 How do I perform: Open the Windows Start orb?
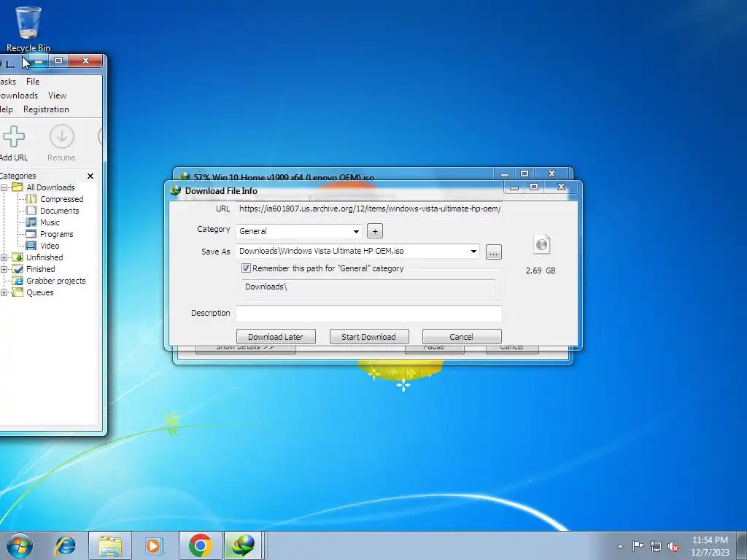click(20, 545)
